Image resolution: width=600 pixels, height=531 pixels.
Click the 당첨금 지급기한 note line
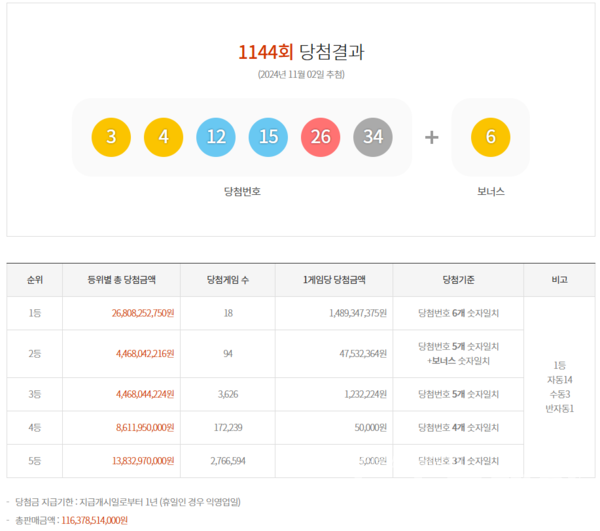tap(128, 502)
